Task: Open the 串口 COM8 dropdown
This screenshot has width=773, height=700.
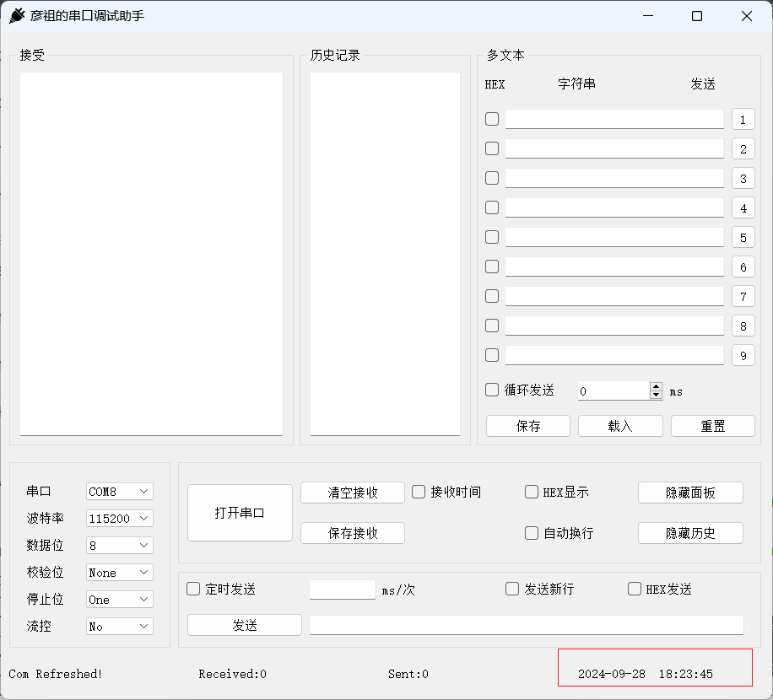Action: 119,492
